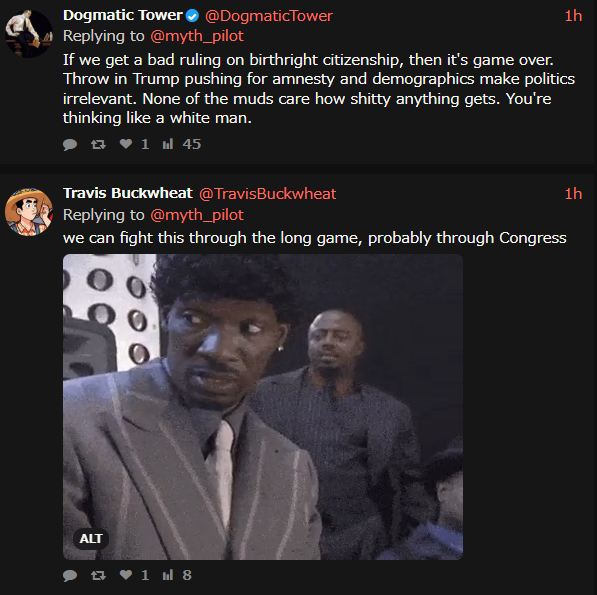
Task: Open Dogmatic Tower's verified badge
Action: 192,16
